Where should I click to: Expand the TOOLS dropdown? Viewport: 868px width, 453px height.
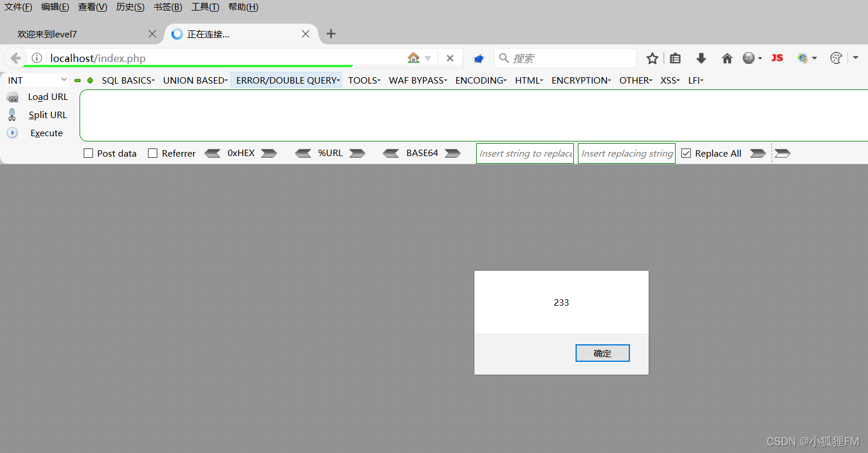pyautogui.click(x=364, y=81)
